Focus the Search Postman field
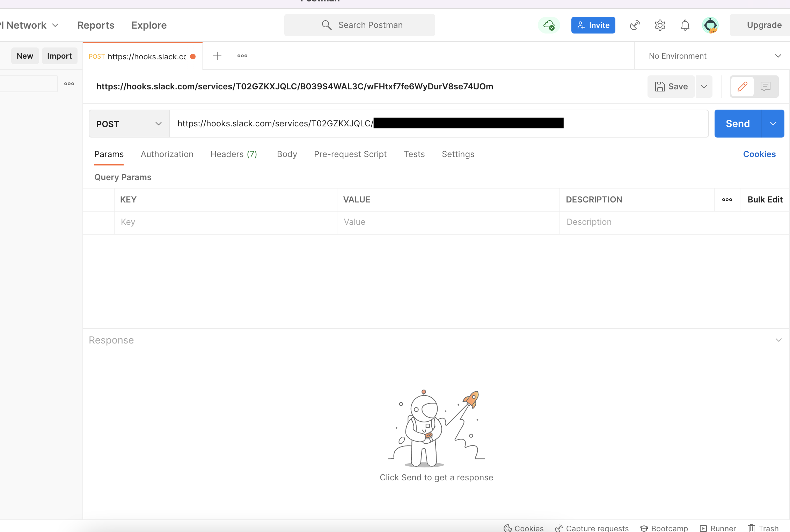 pos(360,25)
